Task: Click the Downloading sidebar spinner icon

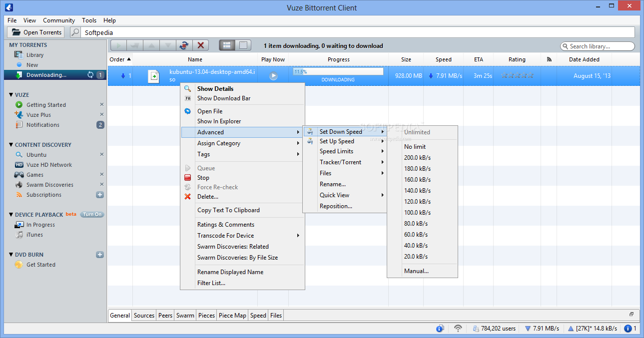Action: [90, 75]
